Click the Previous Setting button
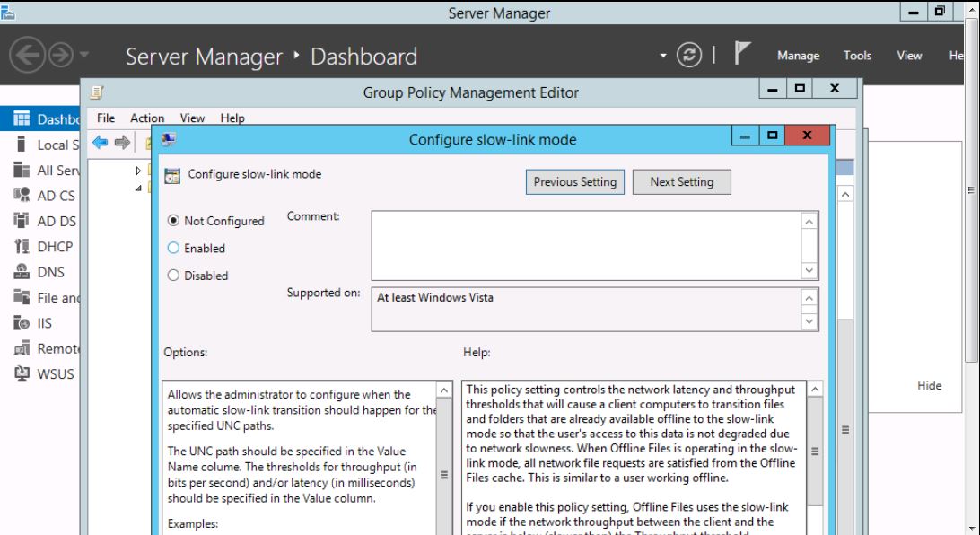980x535 pixels. (x=574, y=181)
